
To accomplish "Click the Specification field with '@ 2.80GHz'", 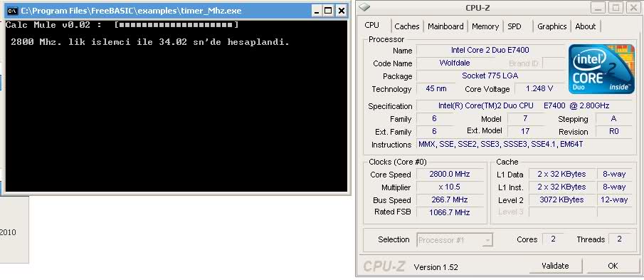I will pyautogui.click(x=524, y=106).
